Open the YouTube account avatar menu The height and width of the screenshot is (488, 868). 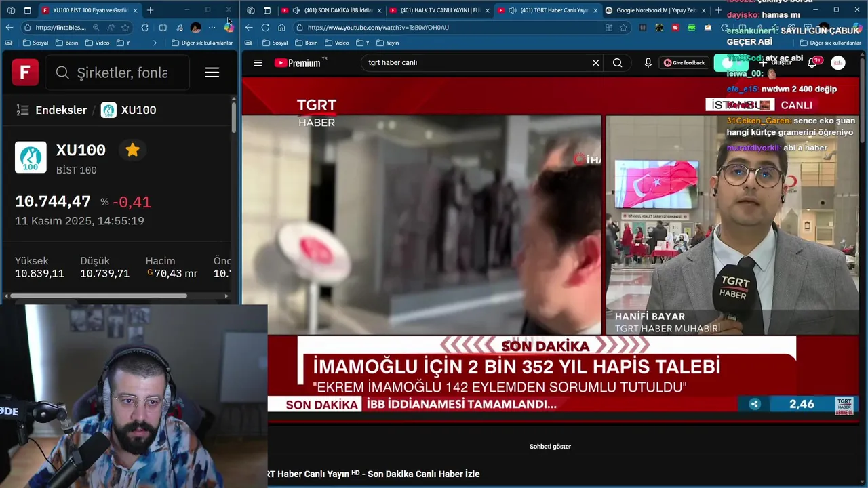tap(838, 62)
